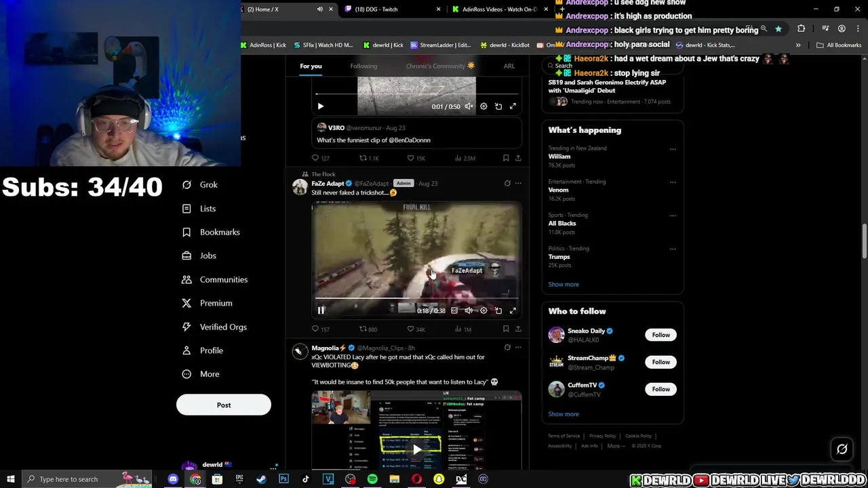The height and width of the screenshot is (488, 868).
Task: View analytics for 2.5M views post
Action: (465, 158)
